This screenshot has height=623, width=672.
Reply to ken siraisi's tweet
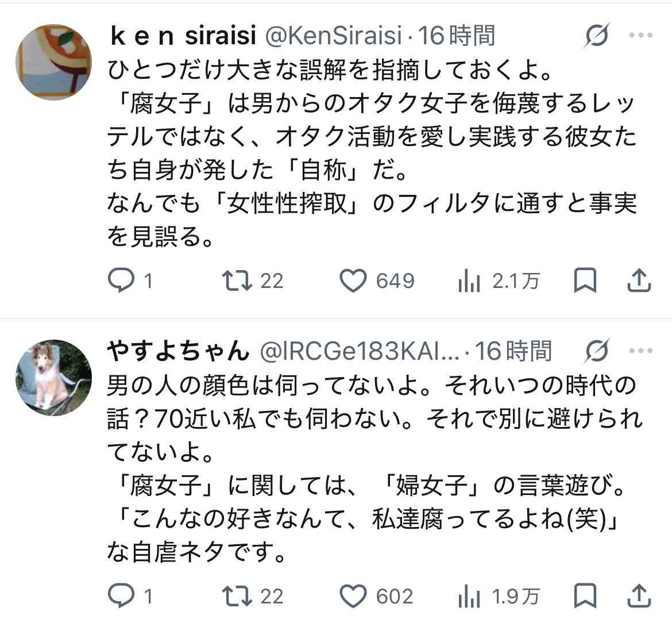point(120,280)
